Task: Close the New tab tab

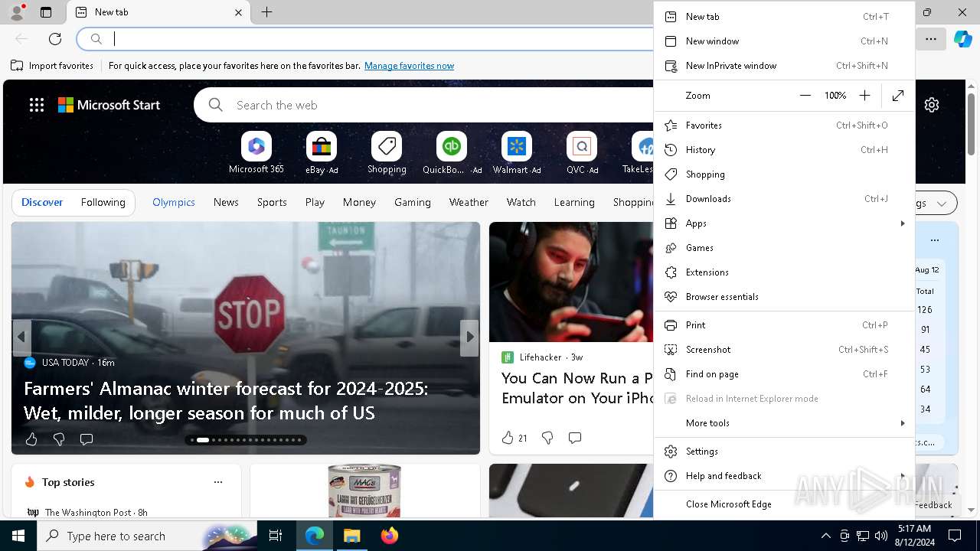Action: 238,12
